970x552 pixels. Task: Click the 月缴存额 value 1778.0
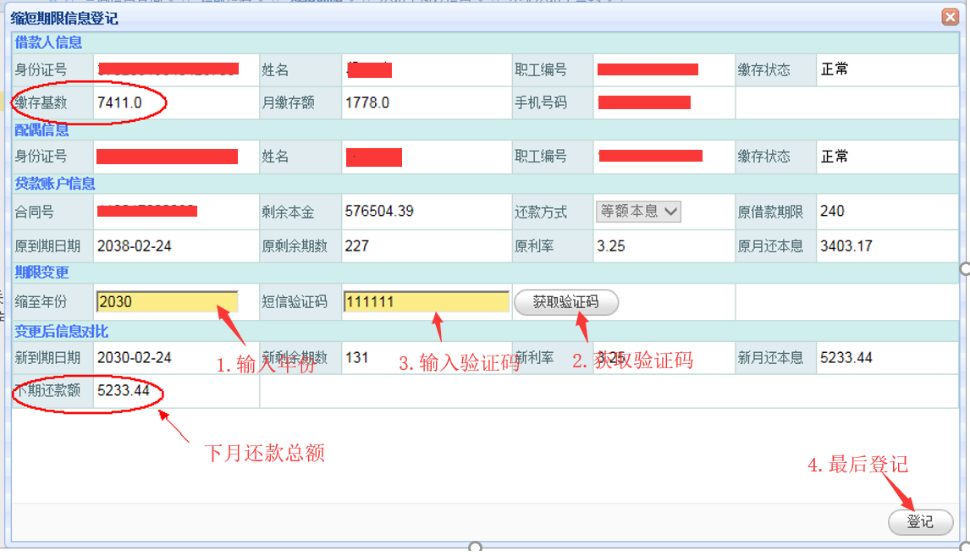pyautogui.click(x=367, y=103)
